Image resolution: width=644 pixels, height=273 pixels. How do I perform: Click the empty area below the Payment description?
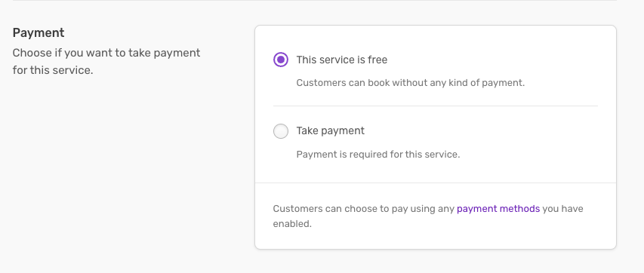click(x=106, y=164)
